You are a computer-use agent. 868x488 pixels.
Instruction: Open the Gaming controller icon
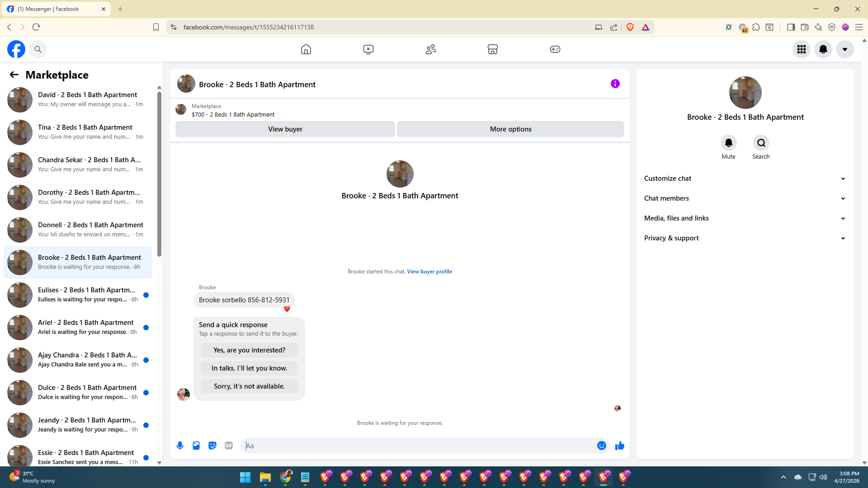555,49
